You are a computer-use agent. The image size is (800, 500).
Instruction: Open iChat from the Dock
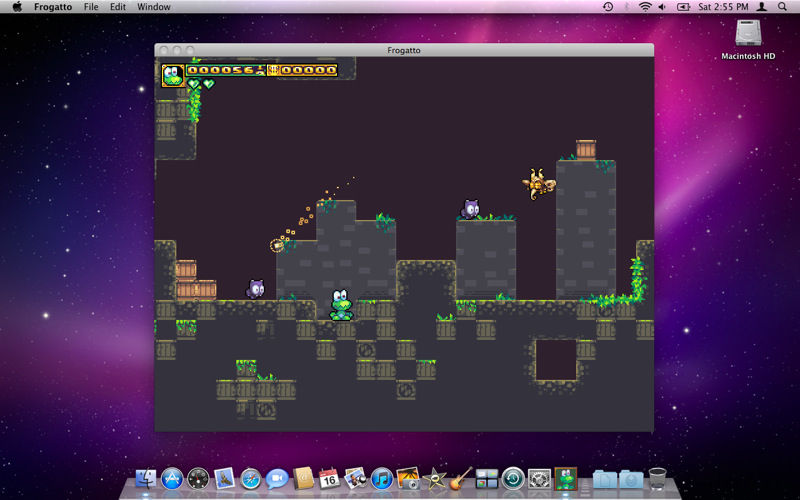[277, 479]
